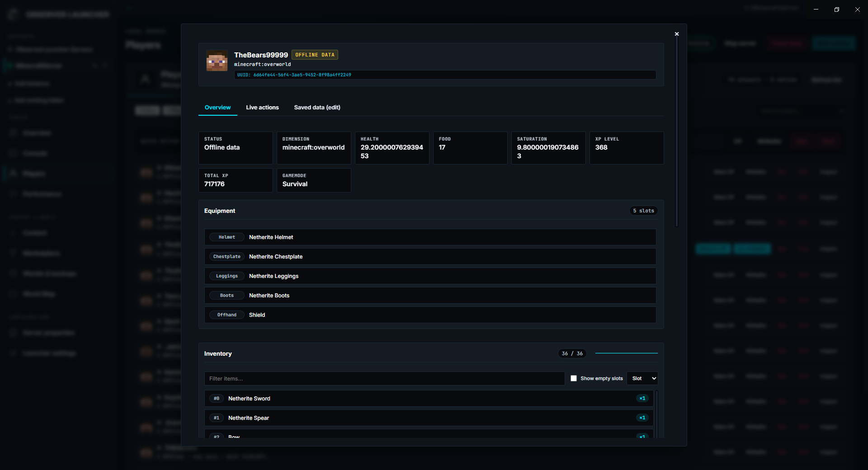Click the XP Level 368 card
The image size is (868, 470).
tap(627, 148)
